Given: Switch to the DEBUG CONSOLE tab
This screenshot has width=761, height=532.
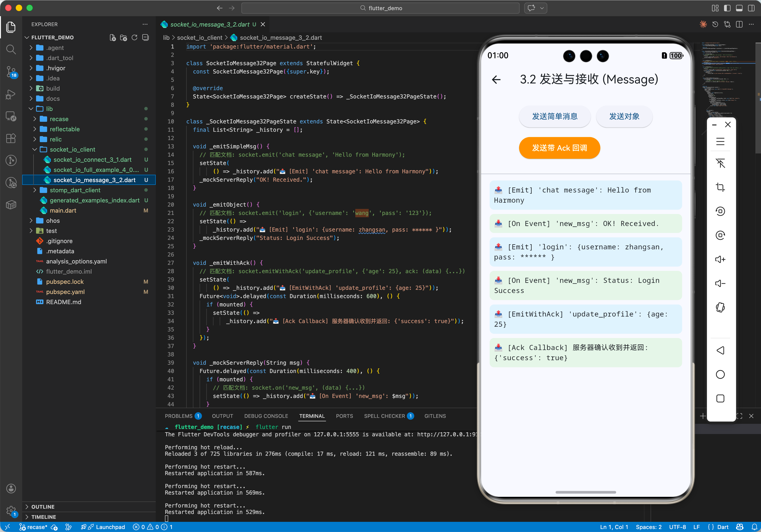Looking at the screenshot, I should point(266,416).
